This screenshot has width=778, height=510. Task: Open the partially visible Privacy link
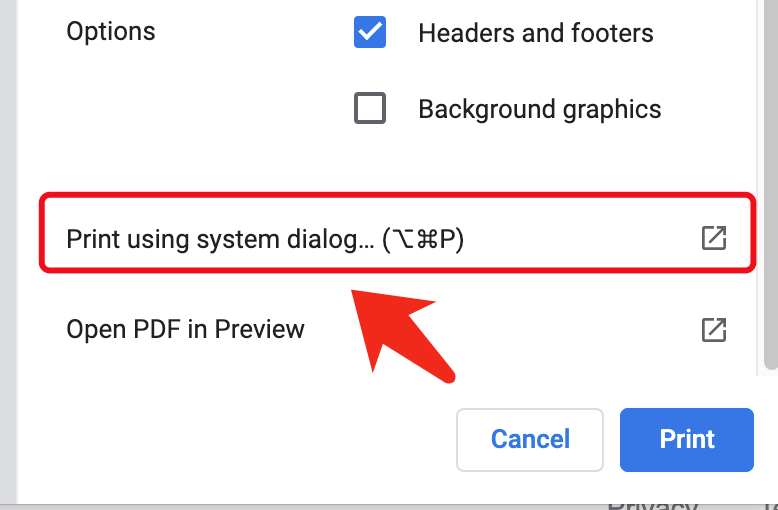coord(652,503)
